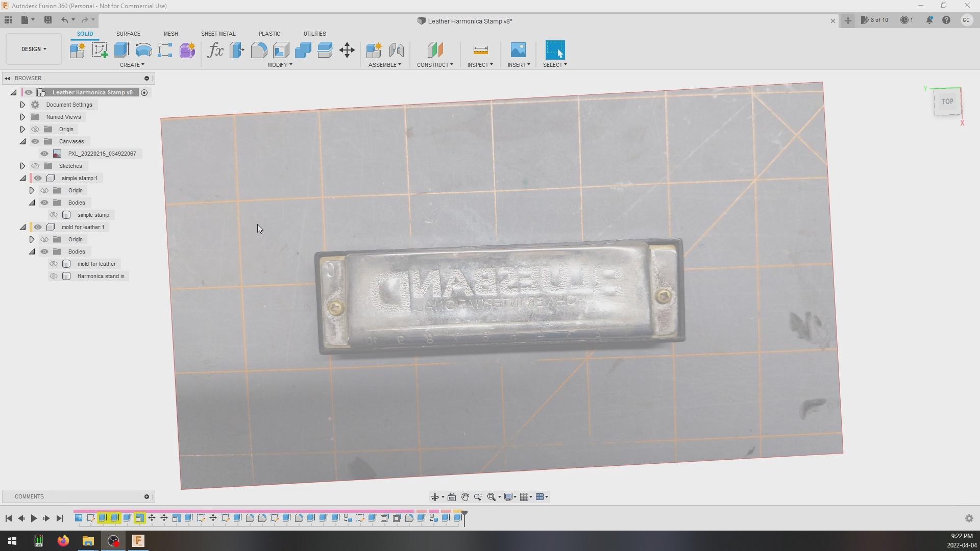The width and height of the screenshot is (980, 551).
Task: Select the Shell tool icon
Action: [281, 50]
